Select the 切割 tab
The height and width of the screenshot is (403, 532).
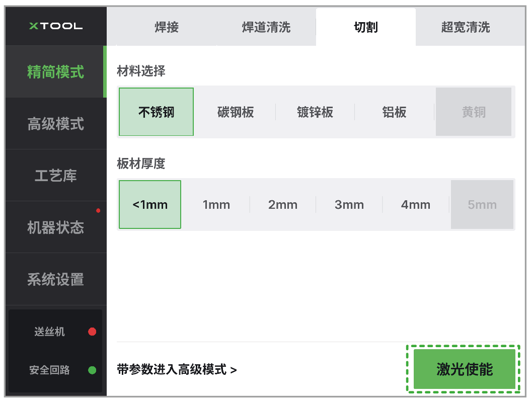tap(366, 27)
